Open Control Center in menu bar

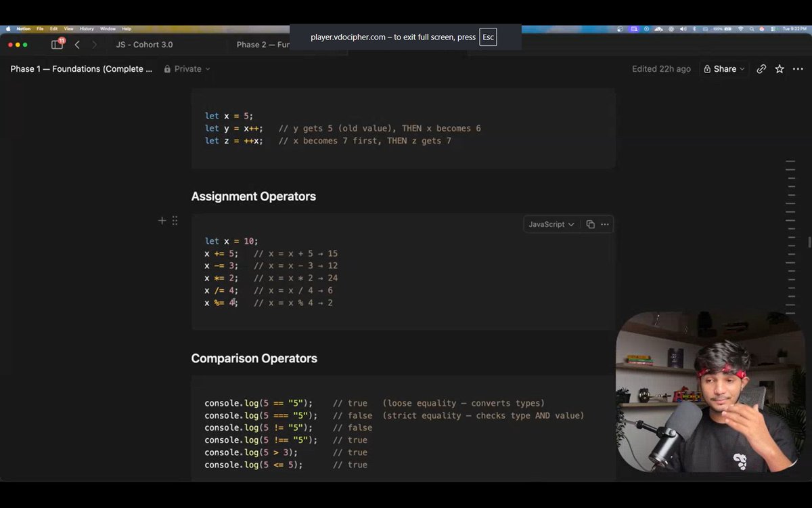pyautogui.click(x=773, y=29)
